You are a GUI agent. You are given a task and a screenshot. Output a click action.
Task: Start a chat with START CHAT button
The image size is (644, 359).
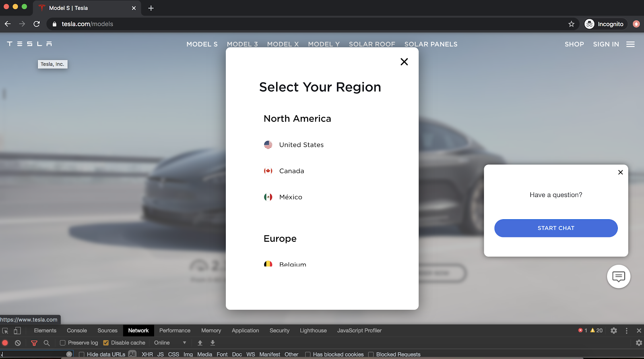click(x=556, y=228)
